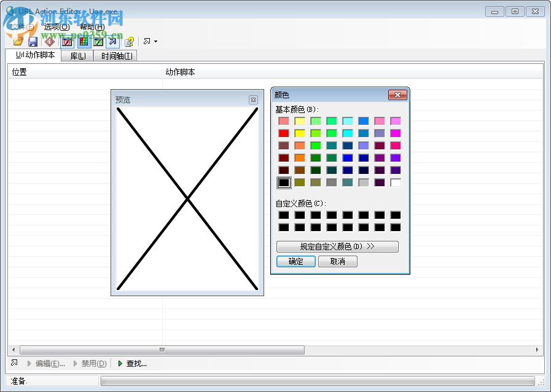This screenshot has width=551, height=392.
Task: Expand the 编辑(E) section
Action: point(46,363)
